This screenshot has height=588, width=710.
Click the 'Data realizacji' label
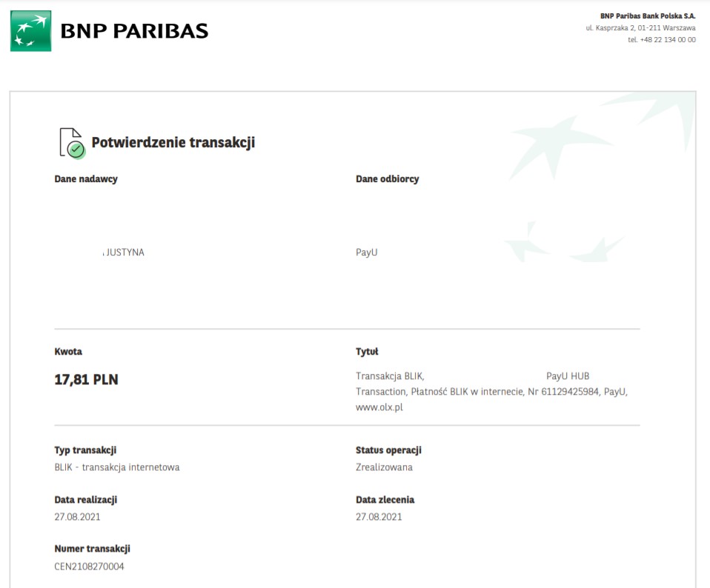click(85, 500)
